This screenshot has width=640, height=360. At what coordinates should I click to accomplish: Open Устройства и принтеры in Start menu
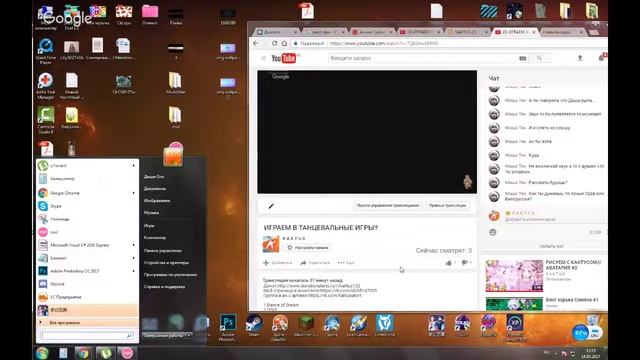pyautogui.click(x=166, y=263)
